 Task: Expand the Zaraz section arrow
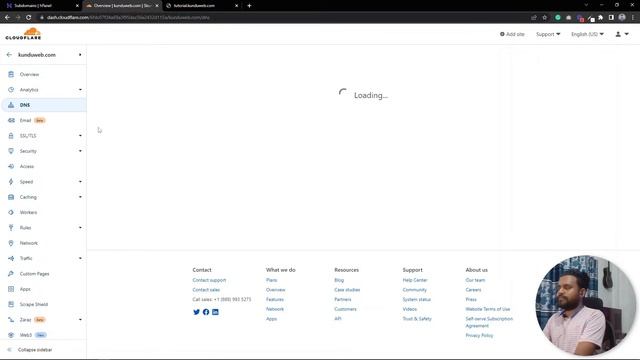tap(80, 320)
